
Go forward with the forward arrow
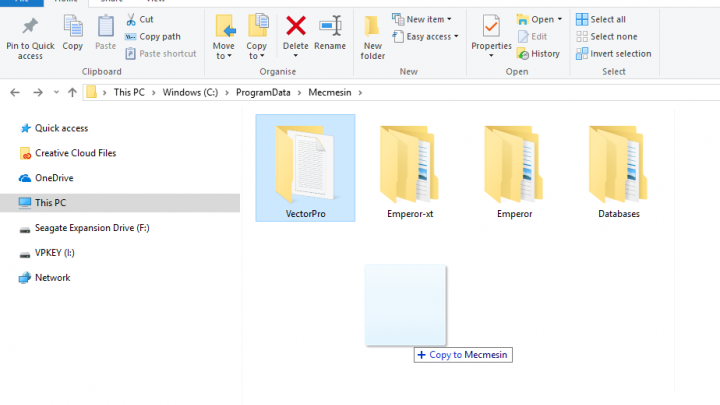point(38,93)
